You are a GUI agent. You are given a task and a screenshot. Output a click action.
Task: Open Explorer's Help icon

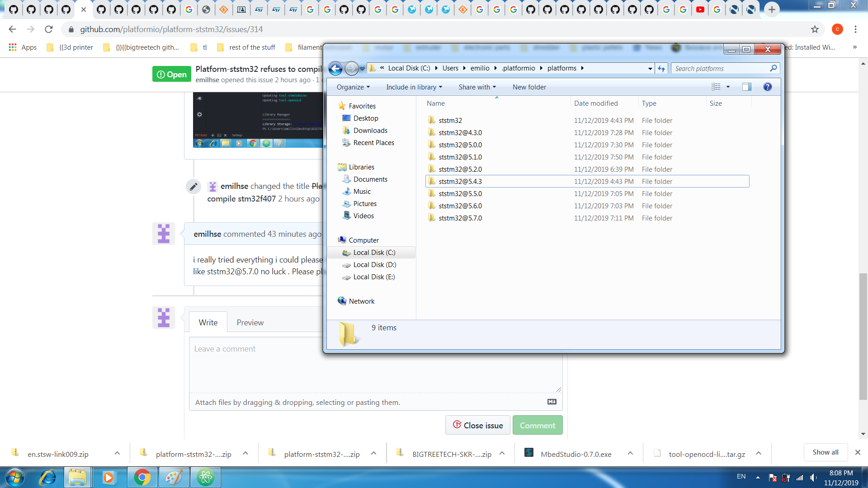[x=767, y=87]
